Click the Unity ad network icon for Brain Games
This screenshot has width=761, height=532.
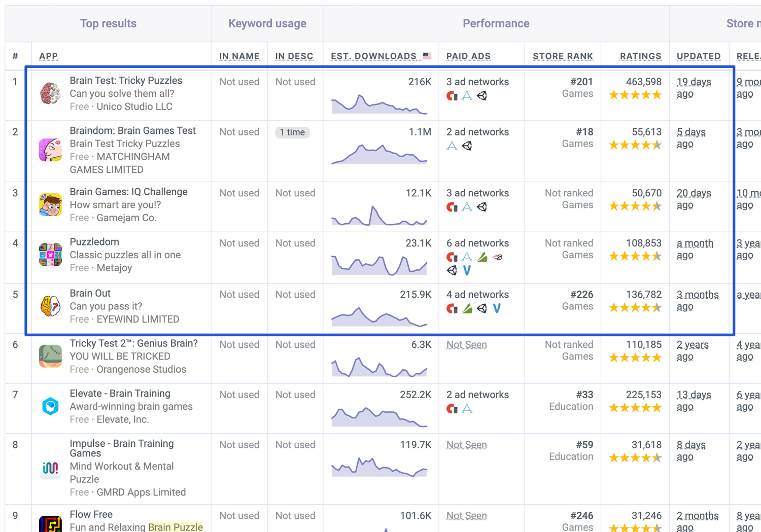(482, 207)
